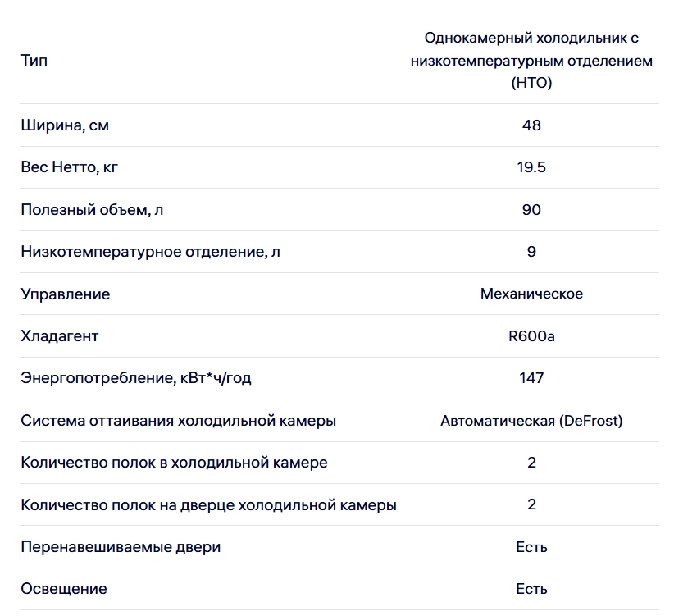This screenshot has height=616, width=674.
Task: Select the 'Однокамерный холодильник' type value text
Action: tap(531, 60)
